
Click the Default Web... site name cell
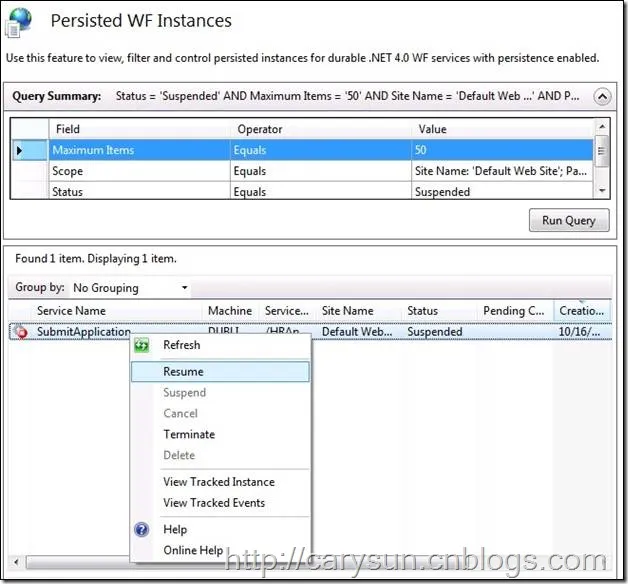click(357, 332)
